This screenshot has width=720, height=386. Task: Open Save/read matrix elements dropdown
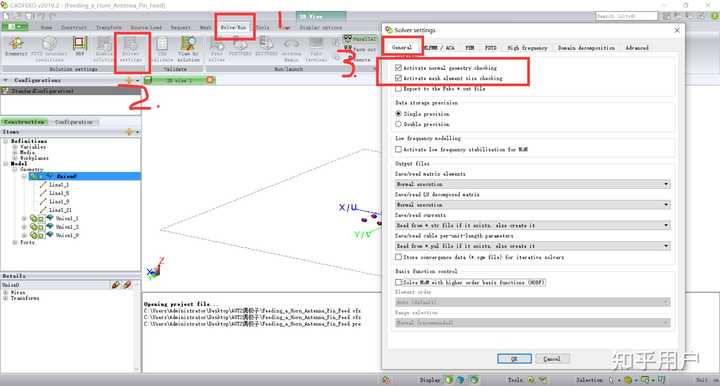point(532,184)
